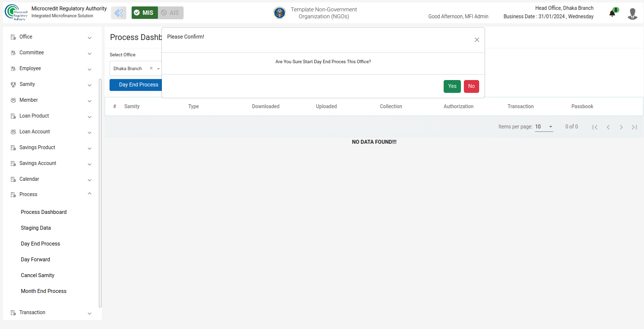Click the blue Day End Process button

pyautogui.click(x=136, y=85)
